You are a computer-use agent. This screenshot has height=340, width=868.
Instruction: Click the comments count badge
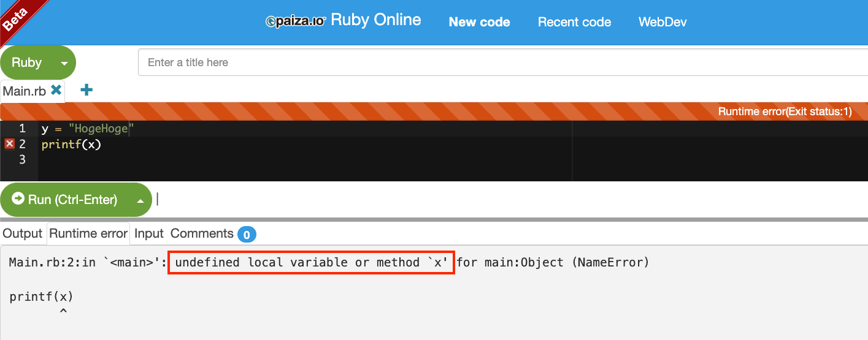(x=247, y=234)
